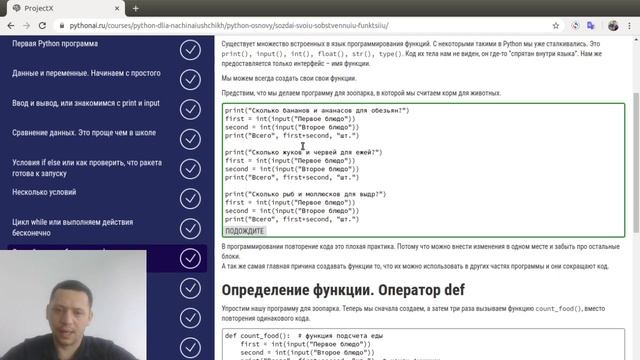Open lesson Первая Python программа
The image size is (640, 360).
tap(55, 44)
